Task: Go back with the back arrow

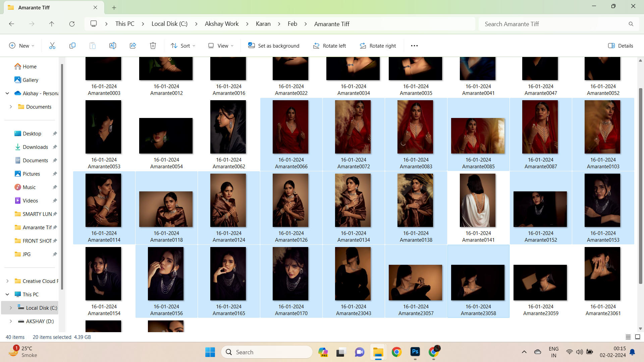Action: pyautogui.click(x=11, y=24)
